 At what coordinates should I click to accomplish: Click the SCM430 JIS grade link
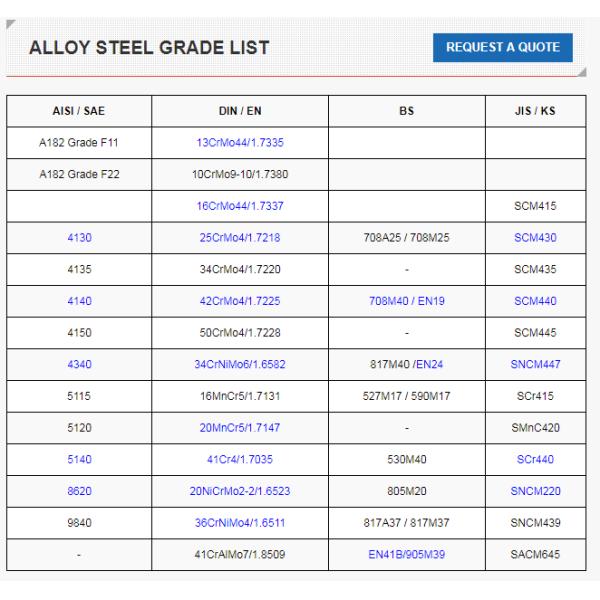tap(536, 237)
